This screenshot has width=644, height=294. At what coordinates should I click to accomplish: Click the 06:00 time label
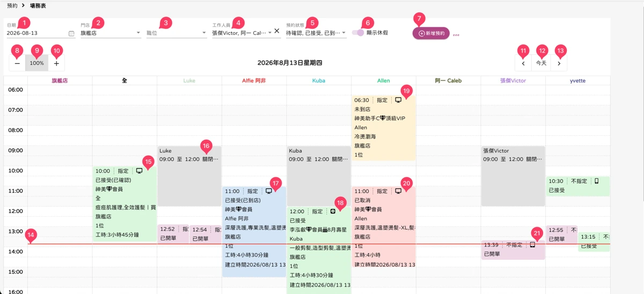pos(16,90)
